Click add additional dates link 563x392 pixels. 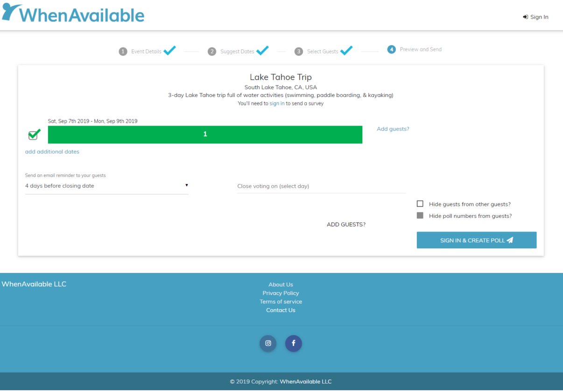[x=52, y=152]
